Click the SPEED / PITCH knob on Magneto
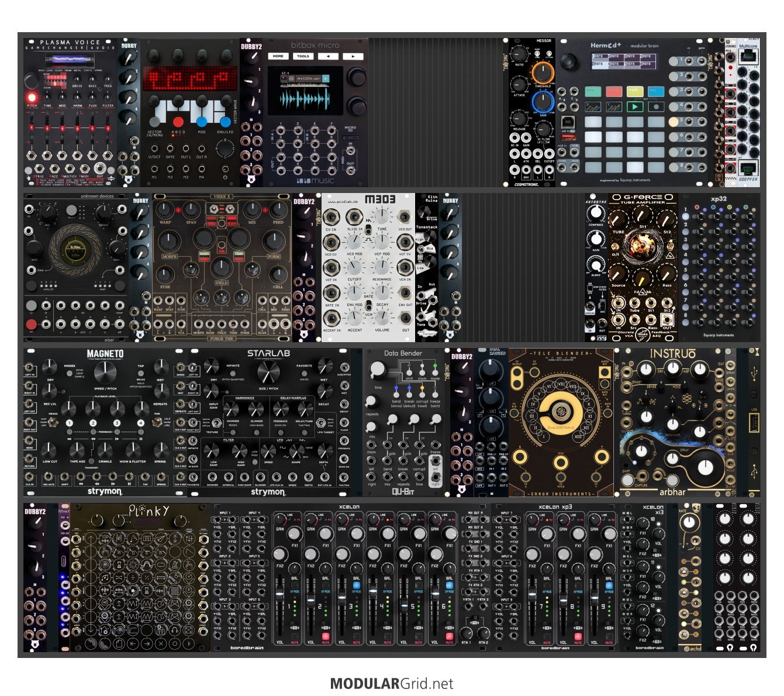The height and width of the screenshot is (696, 784). 104,373
